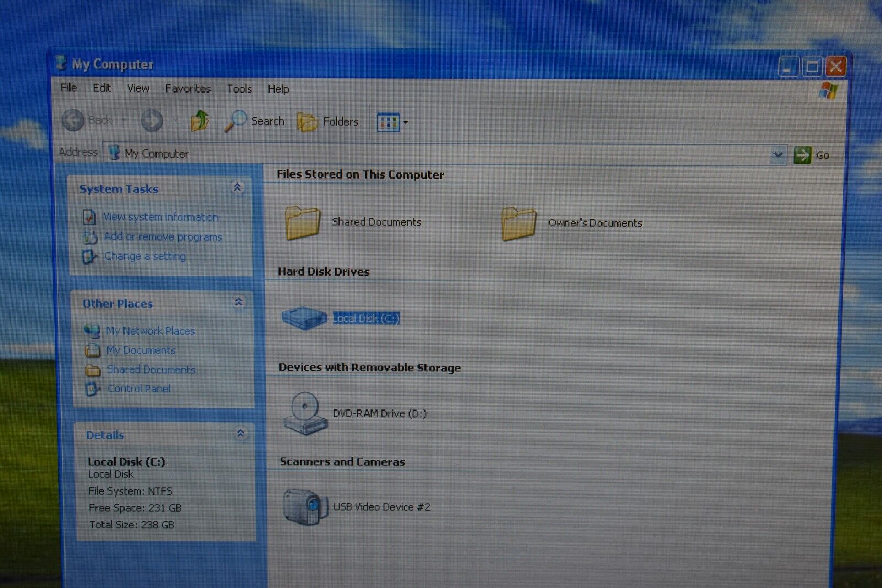Viewport: 882px width, 588px height.
Task: Select the USB Video Device #2 camera icon
Action: coord(305,506)
